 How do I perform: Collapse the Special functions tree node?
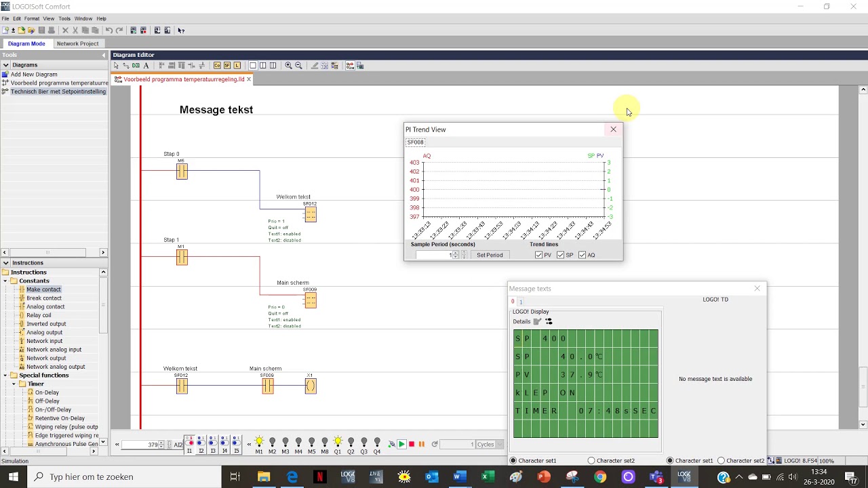click(5, 375)
